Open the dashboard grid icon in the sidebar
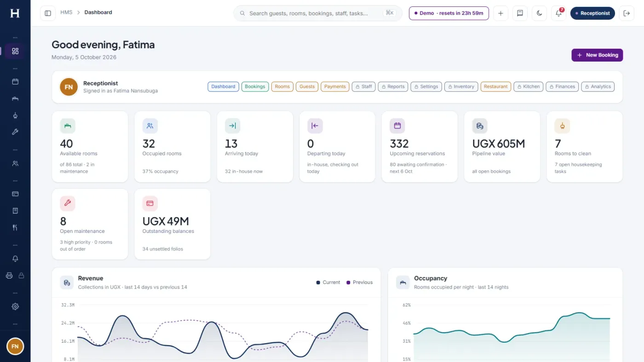The image size is (644, 362). click(15, 51)
